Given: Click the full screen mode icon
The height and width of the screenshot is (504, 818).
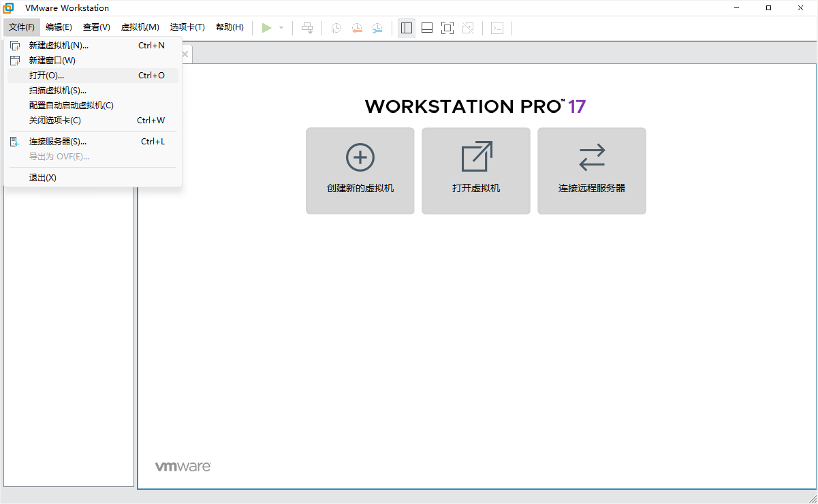Looking at the screenshot, I should coord(447,28).
